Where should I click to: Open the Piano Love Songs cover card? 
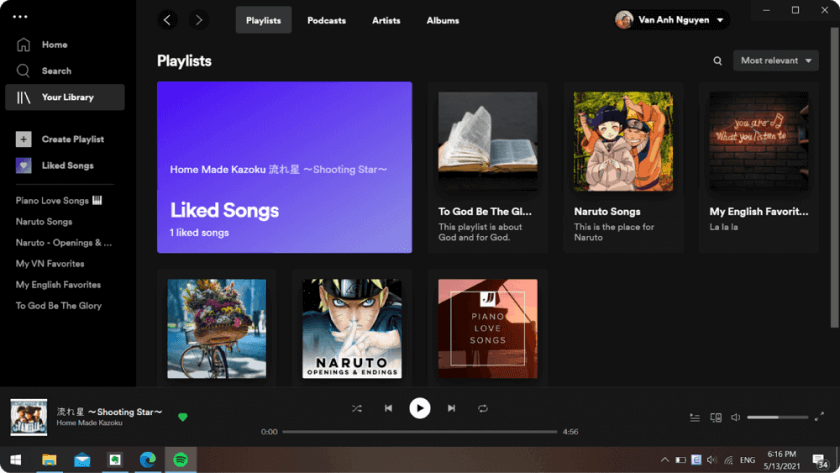point(488,328)
